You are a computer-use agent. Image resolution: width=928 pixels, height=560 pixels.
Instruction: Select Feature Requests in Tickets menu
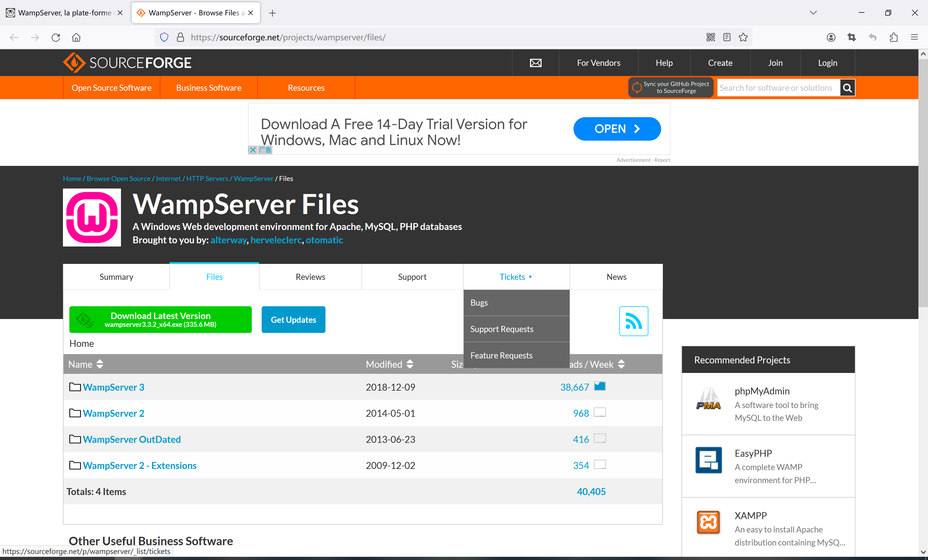point(516,356)
